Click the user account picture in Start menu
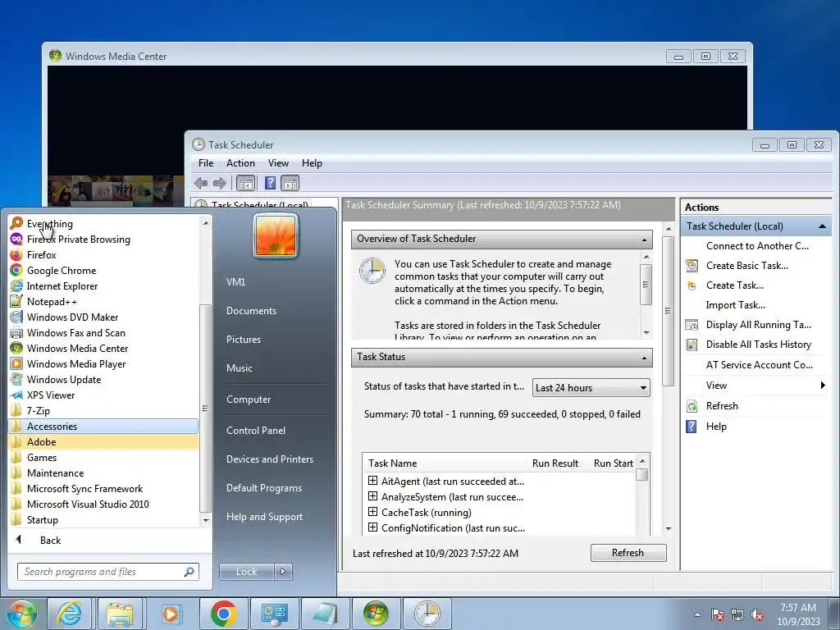Viewport: 840px width, 630px height. click(276, 235)
